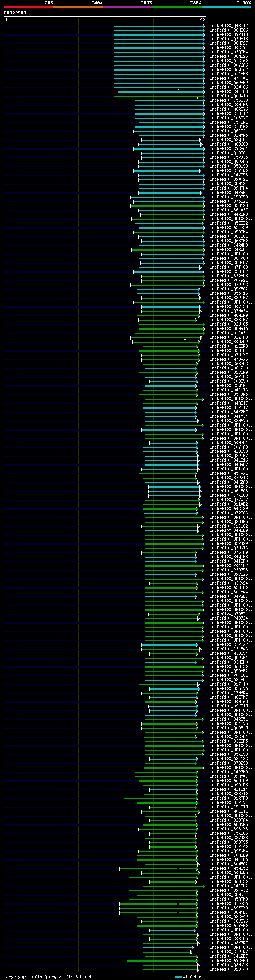The width and height of the screenshot is (255, 980).
Task: Select label UniRef100_Q6CD21
Action: coord(229,131)
